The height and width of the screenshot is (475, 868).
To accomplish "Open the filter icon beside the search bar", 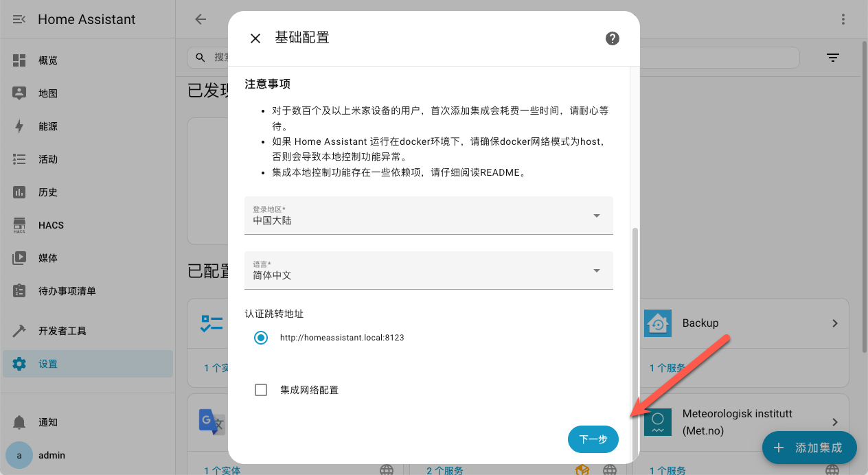I will pyautogui.click(x=833, y=58).
